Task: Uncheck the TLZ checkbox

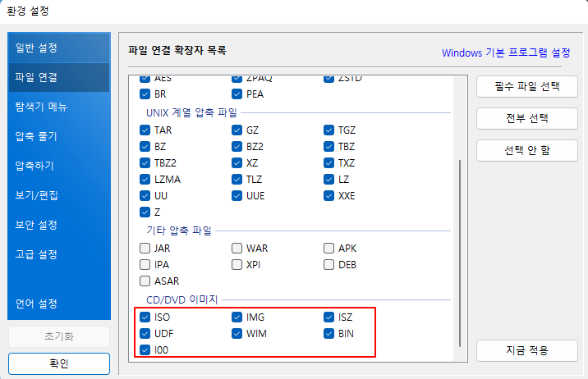Action: (x=237, y=180)
